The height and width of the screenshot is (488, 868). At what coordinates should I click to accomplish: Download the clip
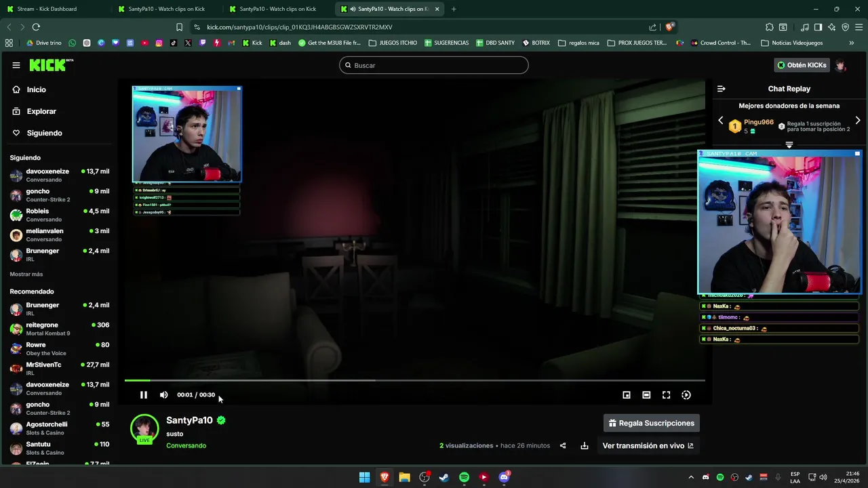(x=585, y=445)
